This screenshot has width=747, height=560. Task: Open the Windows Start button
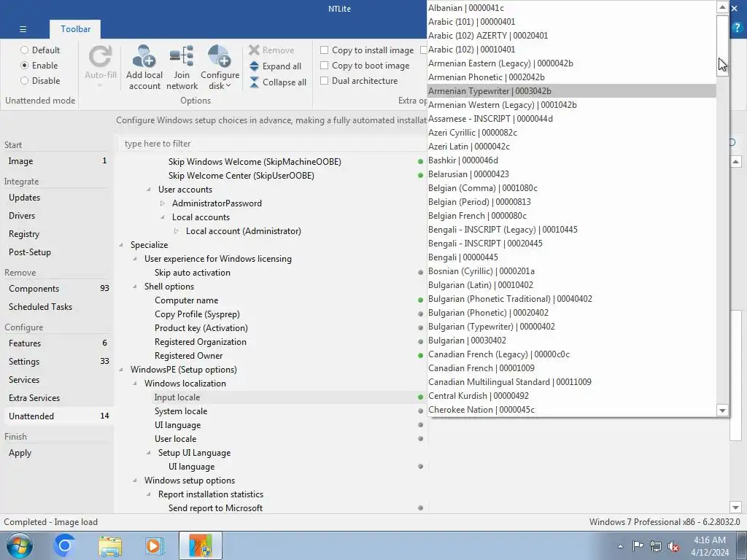(19, 545)
